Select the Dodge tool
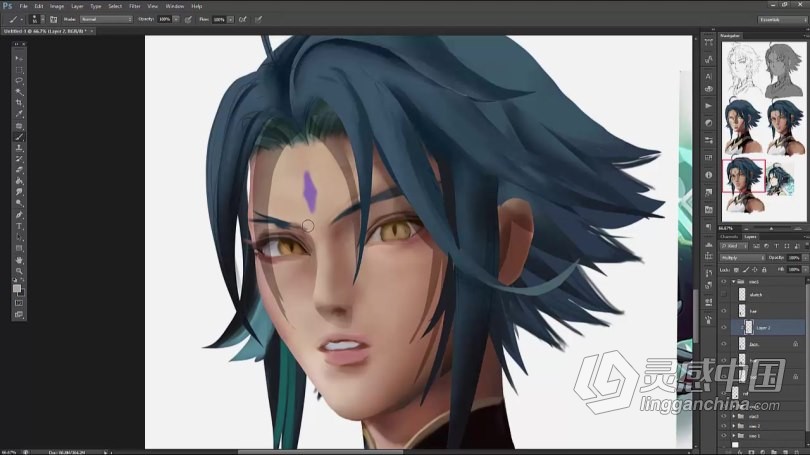The height and width of the screenshot is (455, 810). [x=19, y=203]
